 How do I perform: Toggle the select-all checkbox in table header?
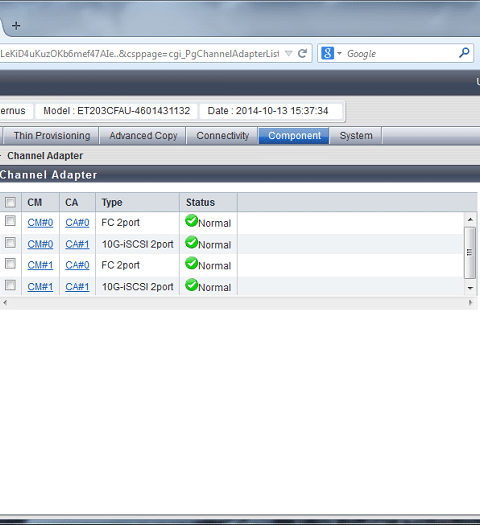(10, 202)
